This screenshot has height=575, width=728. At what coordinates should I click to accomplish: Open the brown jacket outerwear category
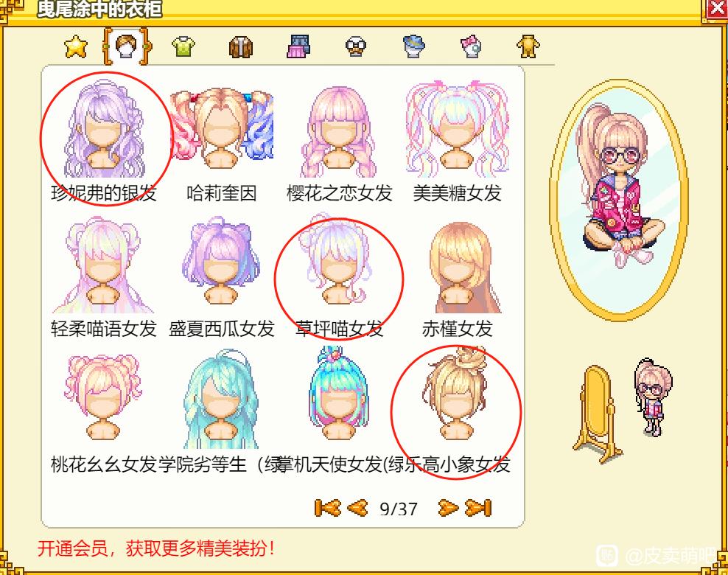pyautogui.click(x=241, y=47)
